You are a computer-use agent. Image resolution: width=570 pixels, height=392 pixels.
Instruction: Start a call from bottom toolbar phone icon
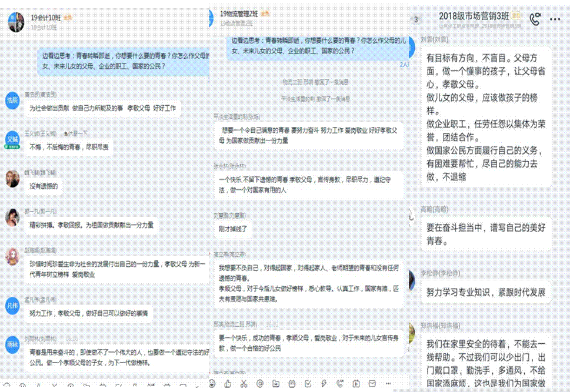click(x=340, y=384)
